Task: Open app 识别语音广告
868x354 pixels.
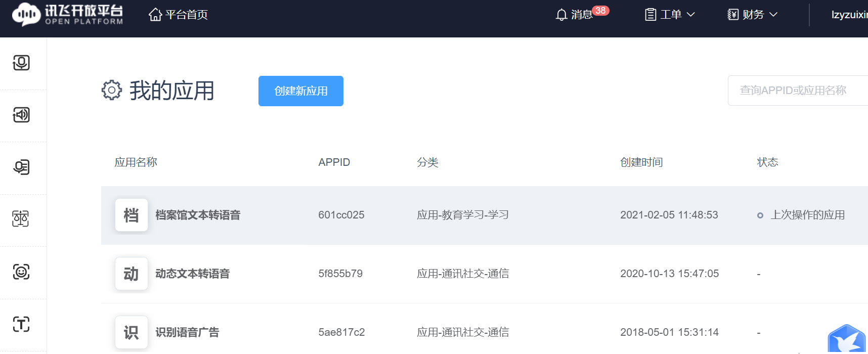Action: tap(187, 332)
